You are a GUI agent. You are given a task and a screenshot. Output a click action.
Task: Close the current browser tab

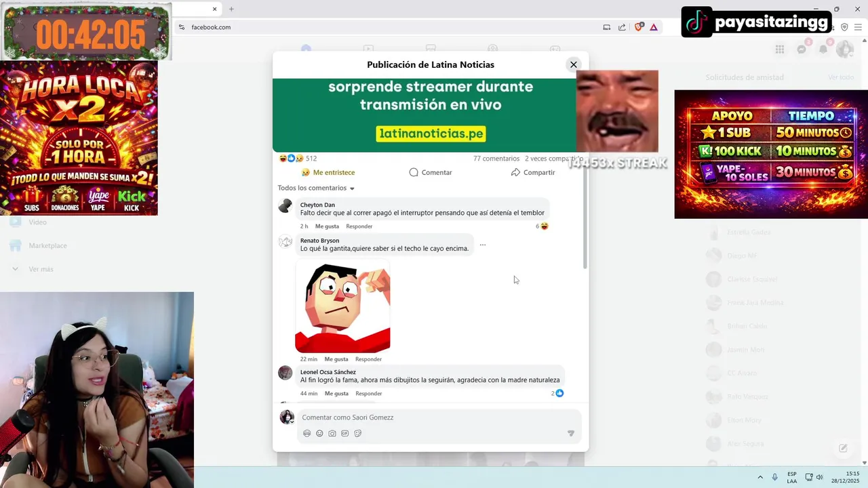point(215,9)
